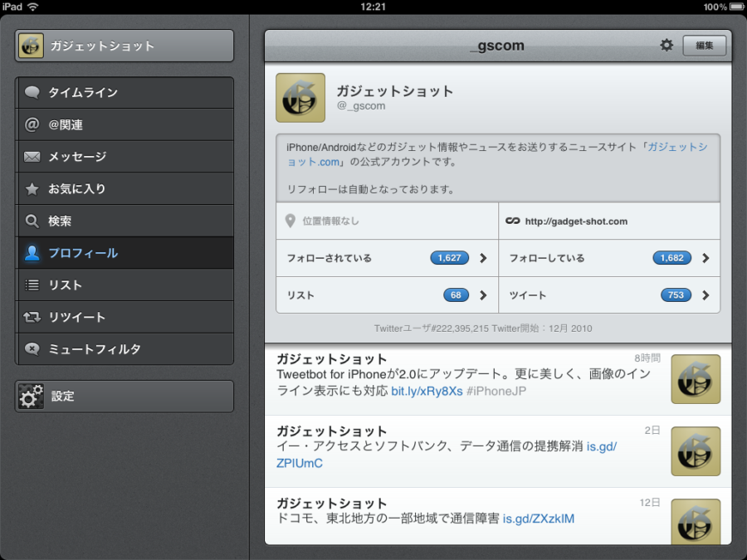This screenshot has height=560, width=747.
Task: Open the フォローしている following row
Action: [x=609, y=258]
